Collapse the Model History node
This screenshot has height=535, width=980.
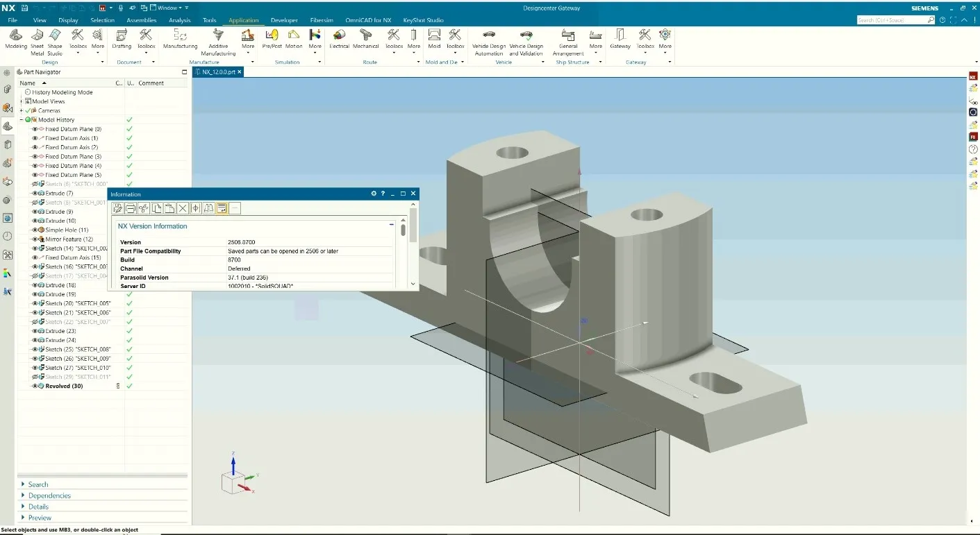[22, 120]
